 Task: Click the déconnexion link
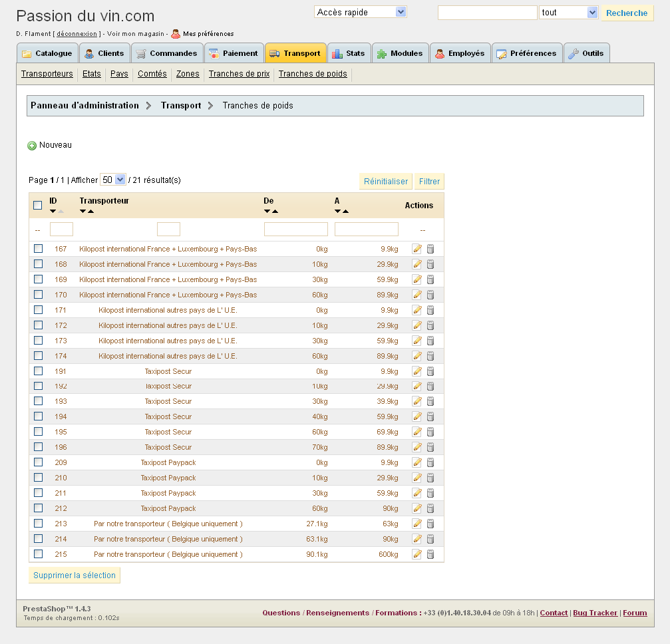pyautogui.click(x=77, y=34)
